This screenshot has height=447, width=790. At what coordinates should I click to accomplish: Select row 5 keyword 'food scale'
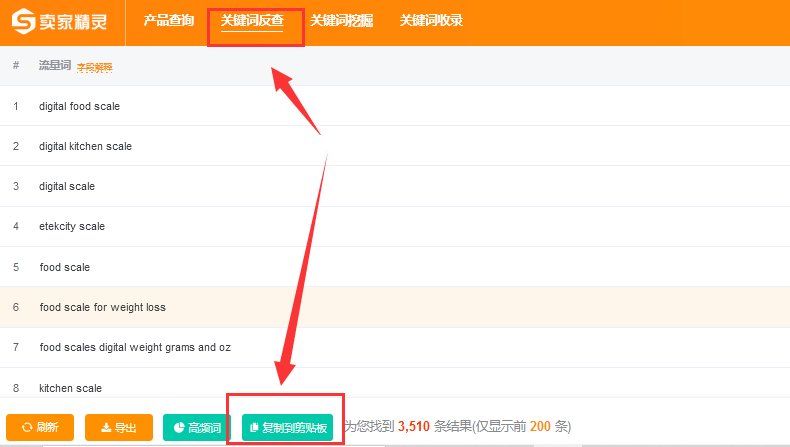(x=65, y=267)
